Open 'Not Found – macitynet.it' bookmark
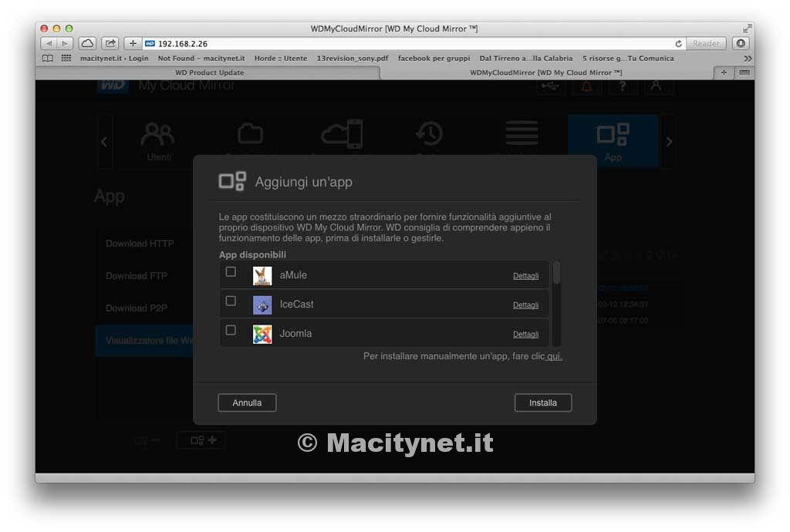Image resolution: width=790 pixels, height=532 pixels. [x=201, y=59]
